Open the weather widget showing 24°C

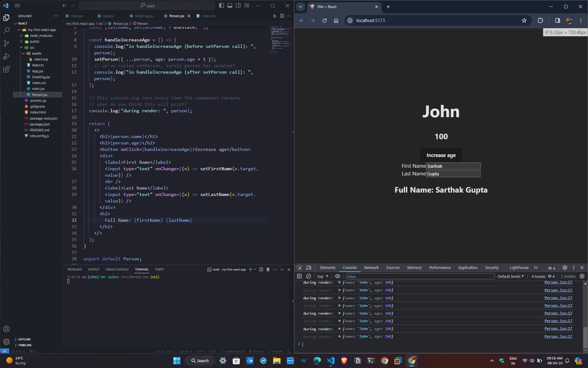point(17,360)
